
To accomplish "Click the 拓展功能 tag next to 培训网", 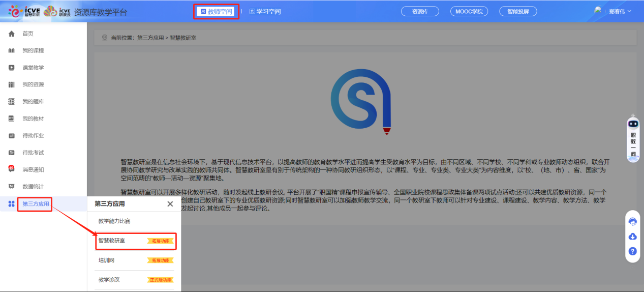I will 160,260.
